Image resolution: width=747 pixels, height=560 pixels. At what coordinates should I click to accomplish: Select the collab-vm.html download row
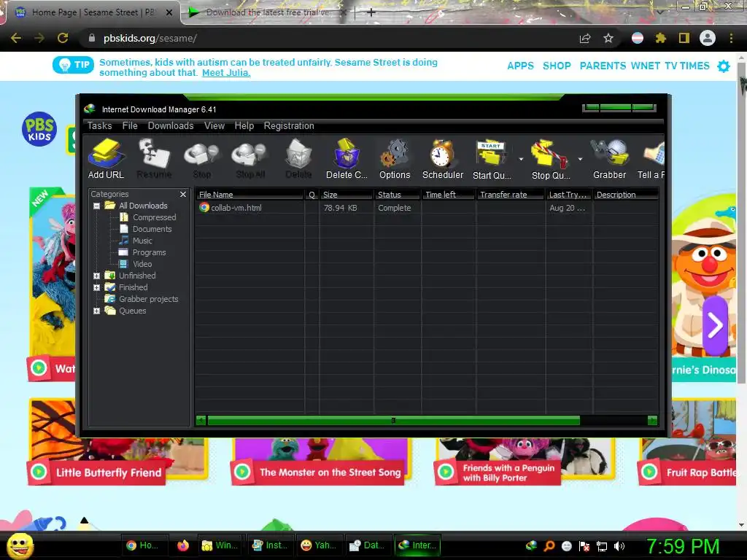click(x=427, y=208)
